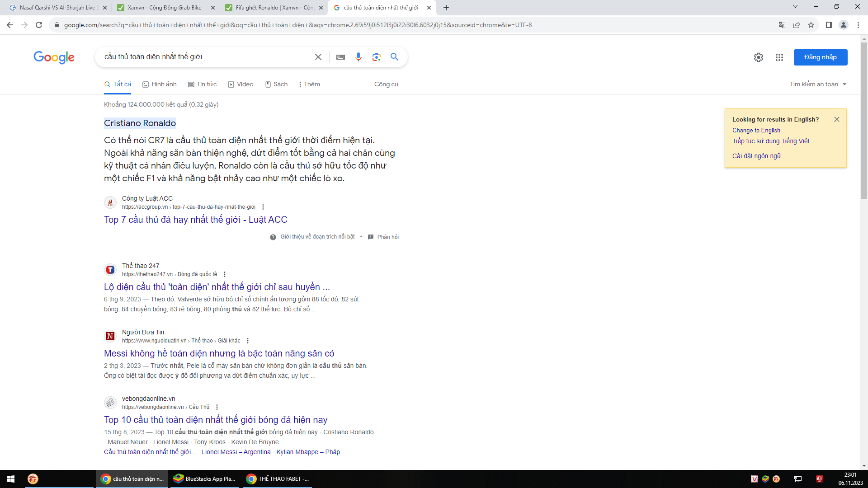Image resolution: width=868 pixels, height=488 pixels.
Task: Open the browser tabs list chevron
Action: (795, 7)
